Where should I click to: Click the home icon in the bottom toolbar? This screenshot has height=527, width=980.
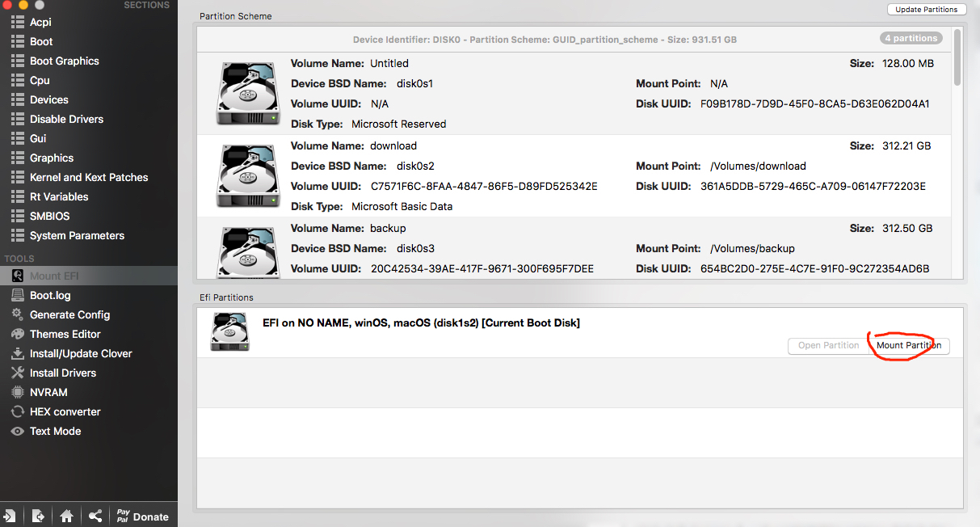(67, 516)
